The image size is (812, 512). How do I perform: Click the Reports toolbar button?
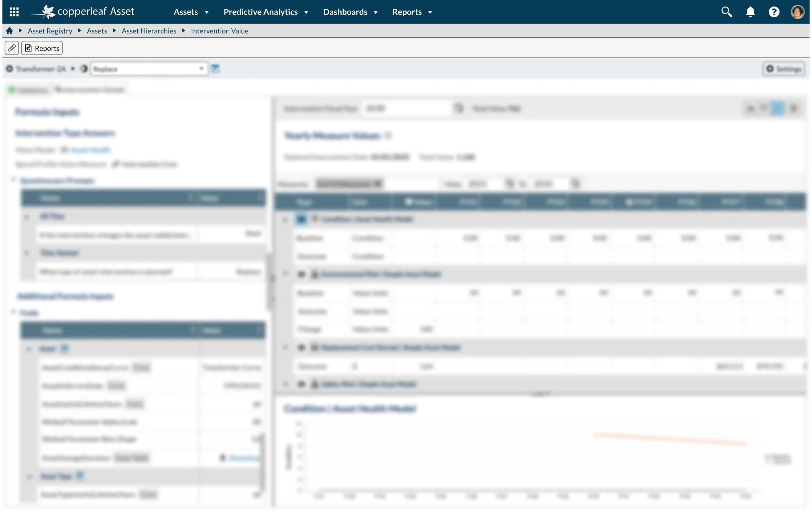pos(42,48)
